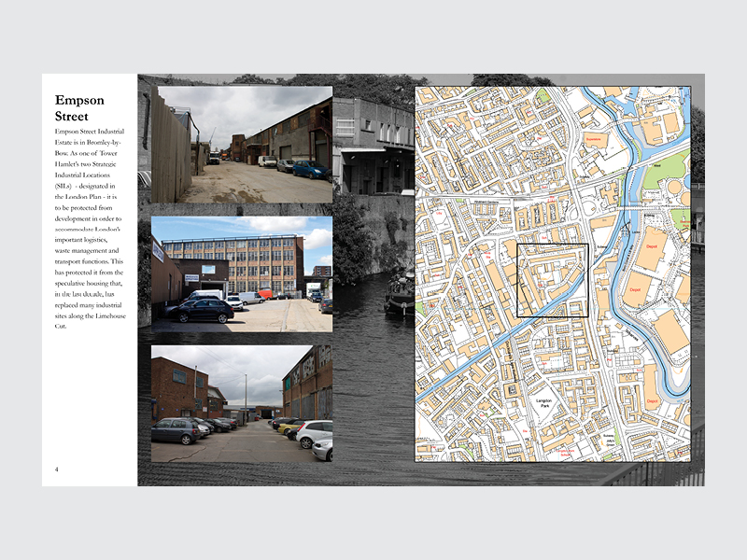
Task: Click the street lamp in the bottom photo
Action: (x=246, y=394)
